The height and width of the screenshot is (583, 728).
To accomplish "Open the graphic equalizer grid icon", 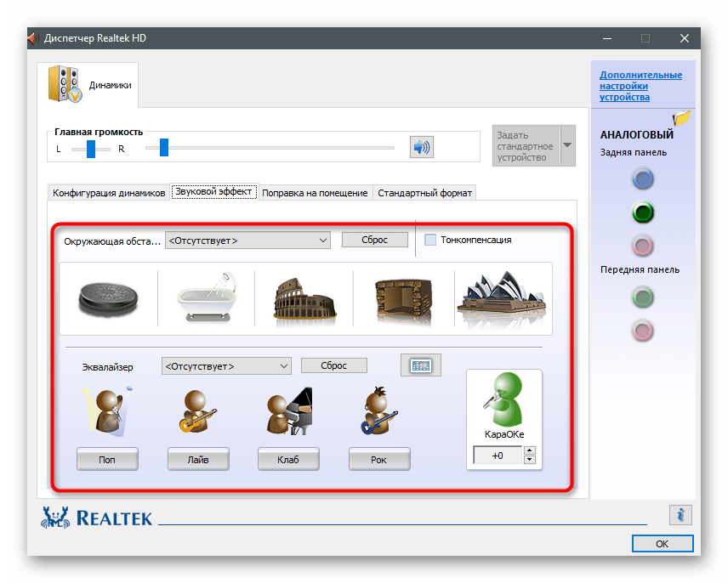I will tap(421, 365).
